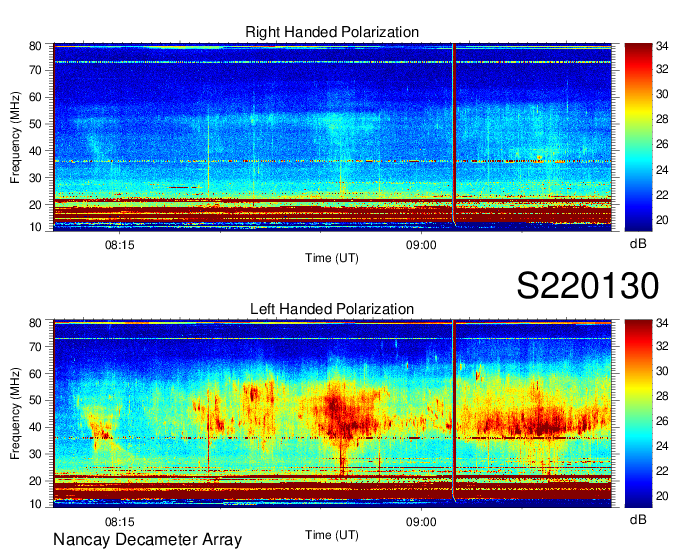Screen dimensions: 680x552
Task: Click the 28 label on Left Handed color bar
Action: [662, 396]
